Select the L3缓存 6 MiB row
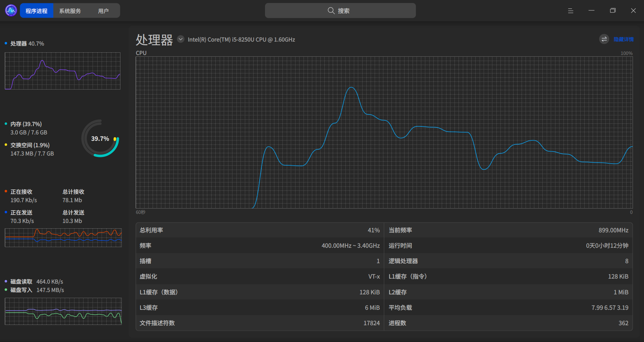This screenshot has height=342, width=644. point(260,308)
